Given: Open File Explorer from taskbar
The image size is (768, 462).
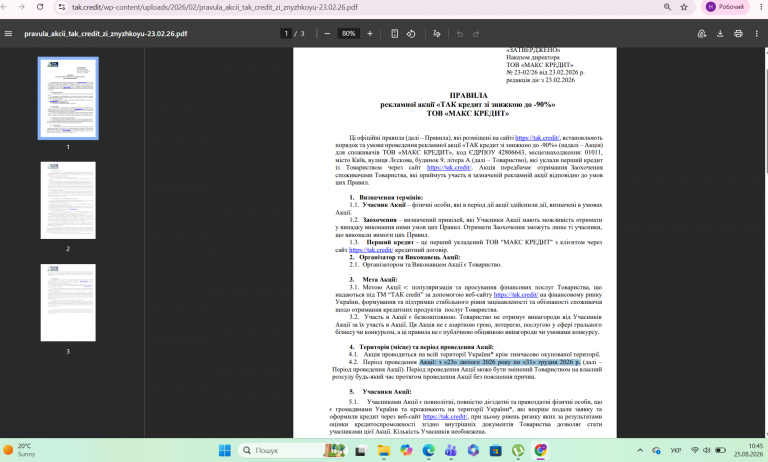Looking at the screenshot, I should tap(384, 450).
